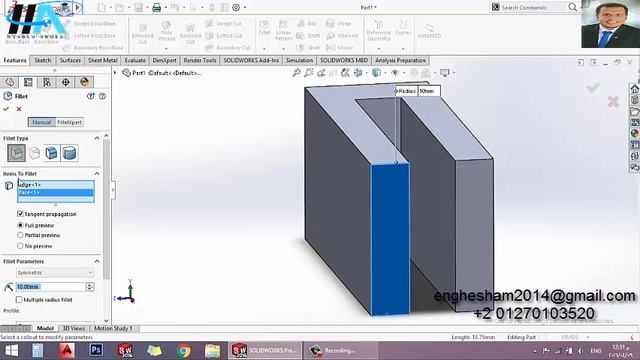The width and height of the screenshot is (640, 360).
Task: Click the Print icon in quick access toolbar
Action: (x=156, y=7)
